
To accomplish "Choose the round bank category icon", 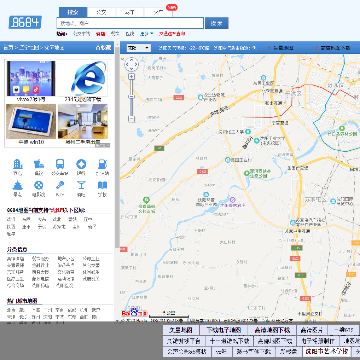I will (81, 164).
